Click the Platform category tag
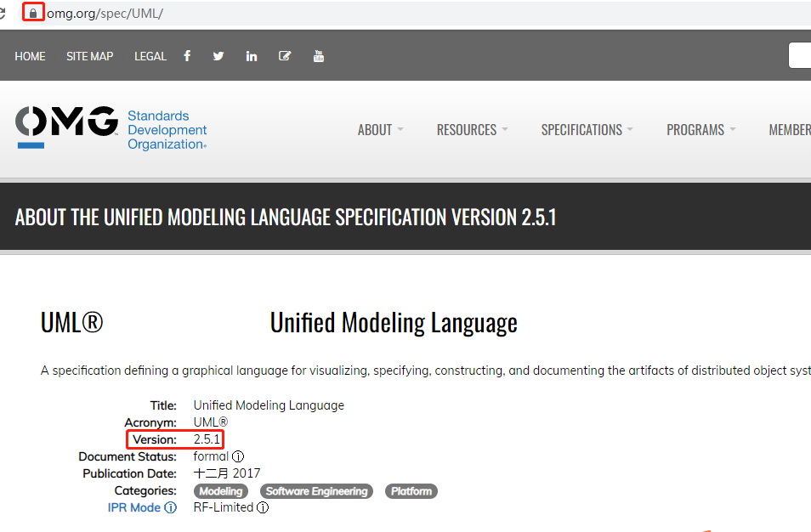Viewport: 811px width, 532px height. coord(411,491)
